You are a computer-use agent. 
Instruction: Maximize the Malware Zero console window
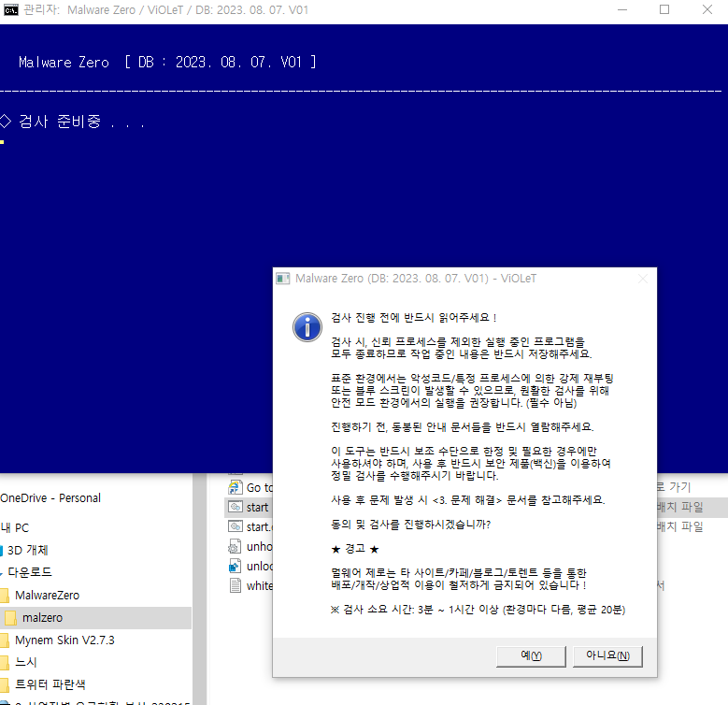[x=664, y=9]
